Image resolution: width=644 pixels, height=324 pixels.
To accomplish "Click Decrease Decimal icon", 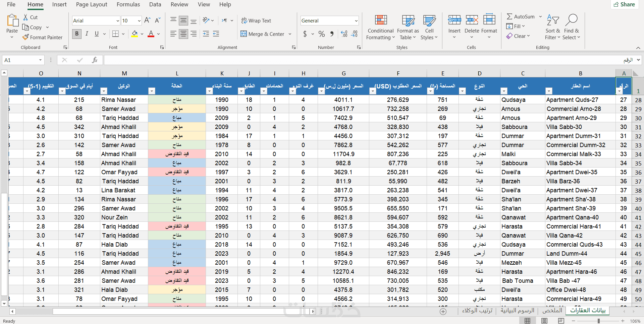I will tap(354, 34).
